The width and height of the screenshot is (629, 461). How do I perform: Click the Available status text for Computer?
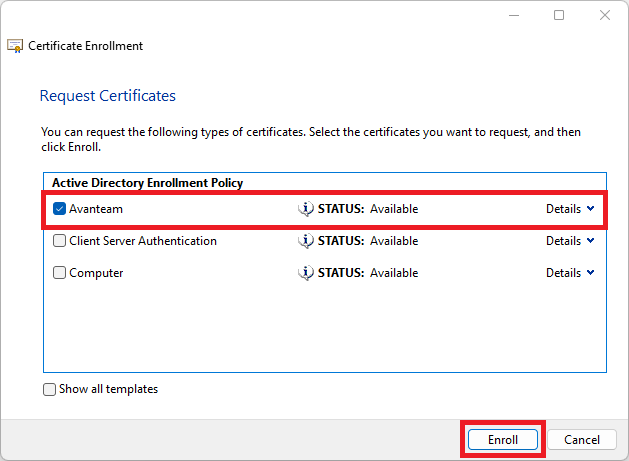[394, 273]
